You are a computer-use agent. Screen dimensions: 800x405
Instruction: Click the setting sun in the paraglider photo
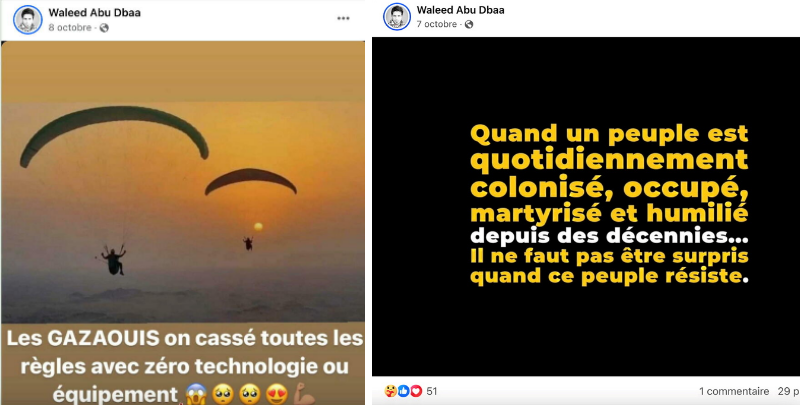pyautogui.click(x=258, y=226)
